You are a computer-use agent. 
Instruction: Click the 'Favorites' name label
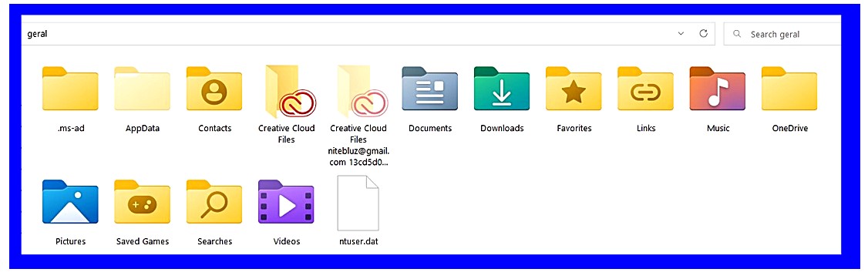point(574,129)
